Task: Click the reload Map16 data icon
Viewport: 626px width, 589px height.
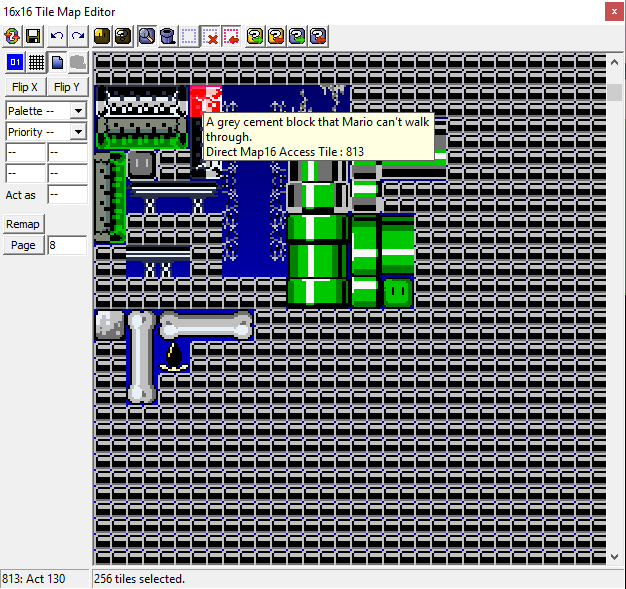Action: coord(12,36)
